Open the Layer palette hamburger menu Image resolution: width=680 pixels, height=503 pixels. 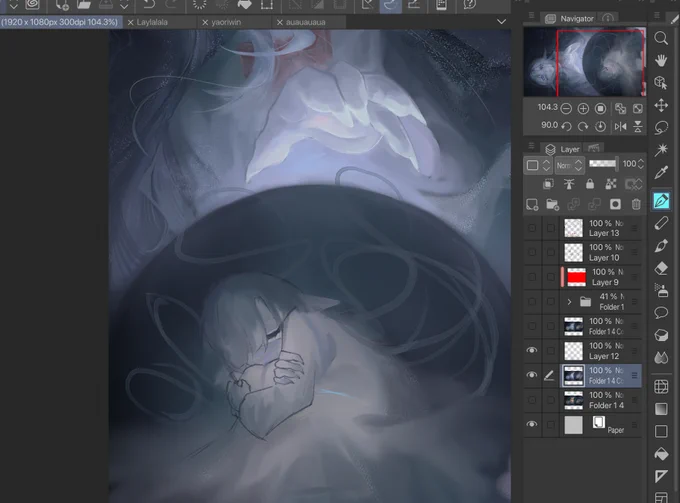pos(531,146)
